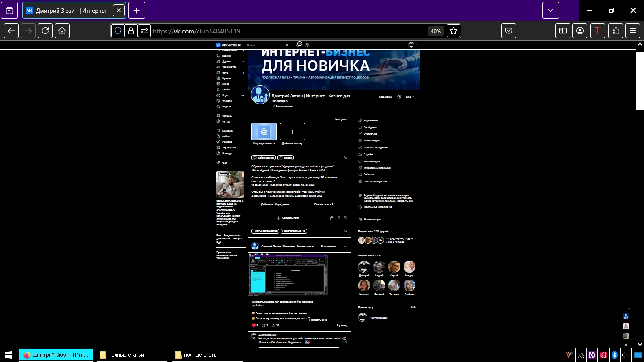Click Показать все 3 link

[x=324, y=204]
